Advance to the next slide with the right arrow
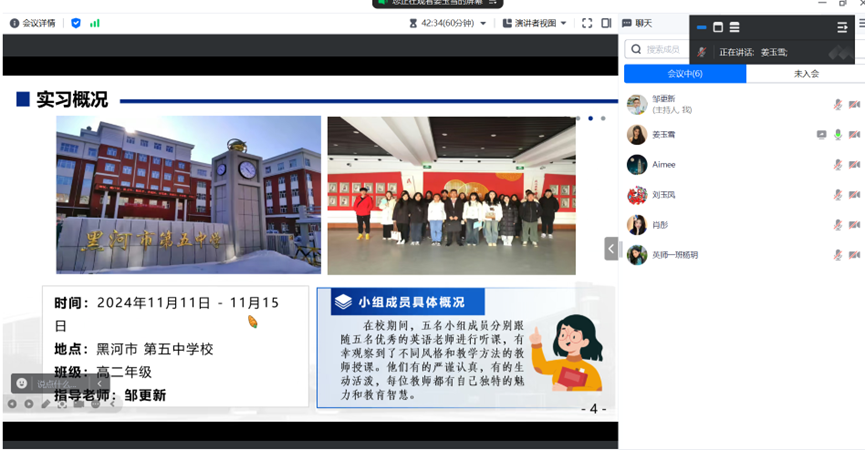Screen dimensions: 865x450 pyautogui.click(x=28, y=404)
